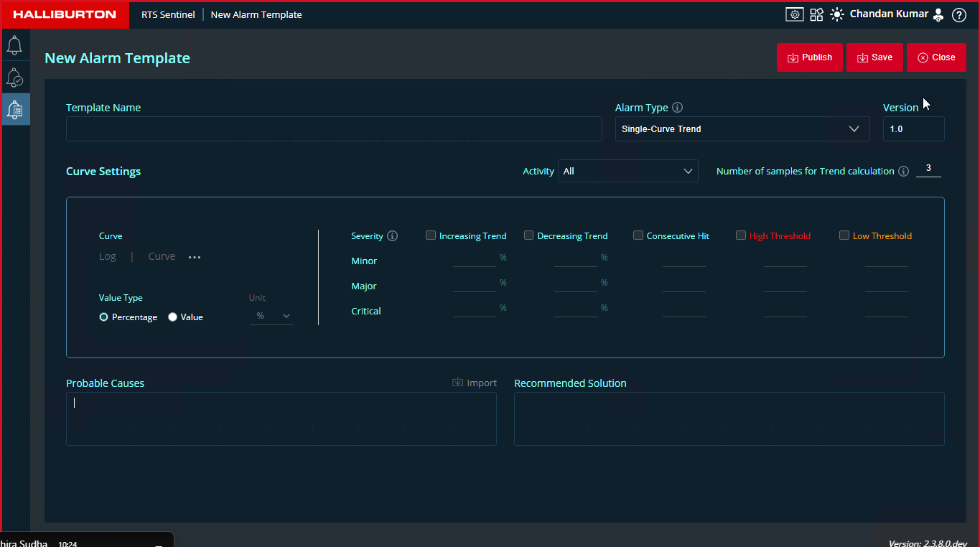Image resolution: width=980 pixels, height=547 pixels.
Task: Enable the Increasing Trend checkbox
Action: point(431,235)
